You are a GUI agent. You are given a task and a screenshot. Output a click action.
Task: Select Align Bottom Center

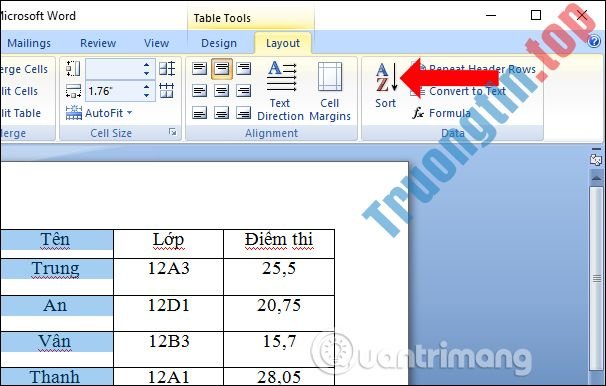[221, 113]
